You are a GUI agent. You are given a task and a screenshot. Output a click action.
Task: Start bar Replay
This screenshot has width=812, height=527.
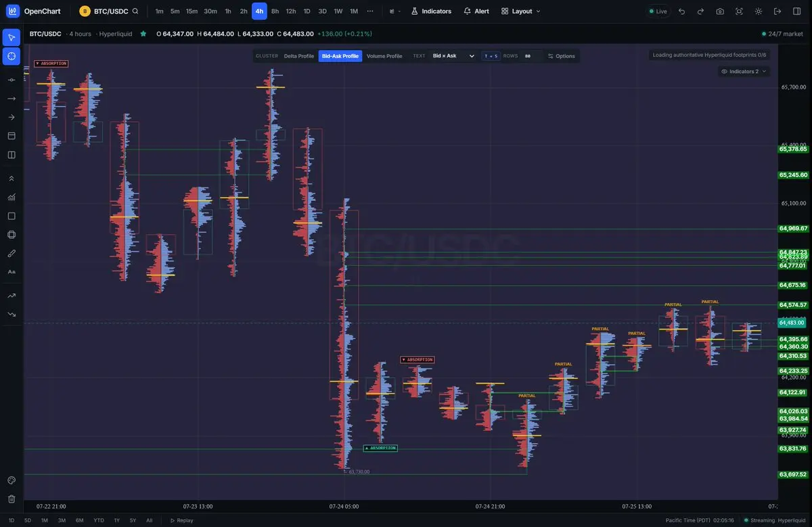181,520
